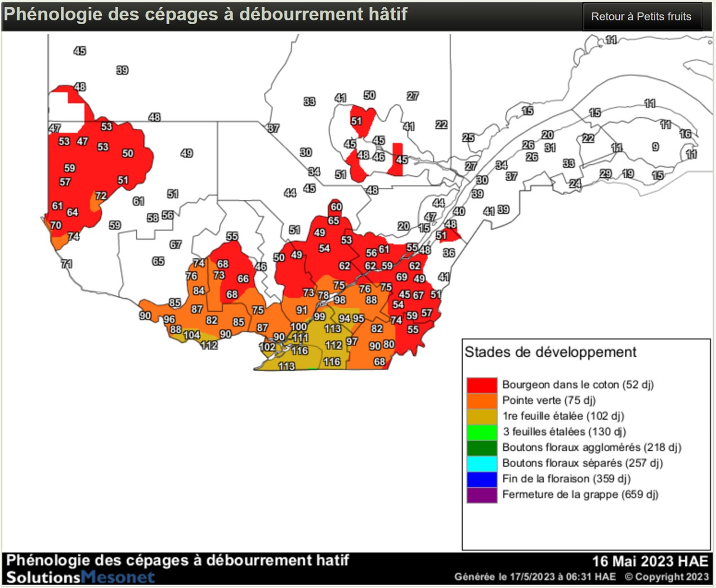The image size is (716, 588).
Task: Open the SolutionsMesonet logo in footer
Action: pyautogui.click(x=80, y=577)
